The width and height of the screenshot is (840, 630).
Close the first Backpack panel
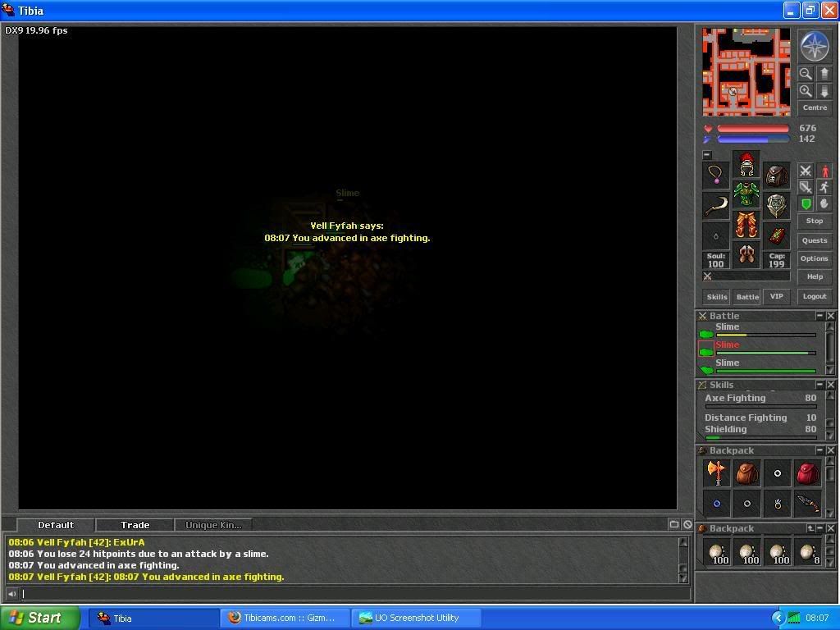830,450
